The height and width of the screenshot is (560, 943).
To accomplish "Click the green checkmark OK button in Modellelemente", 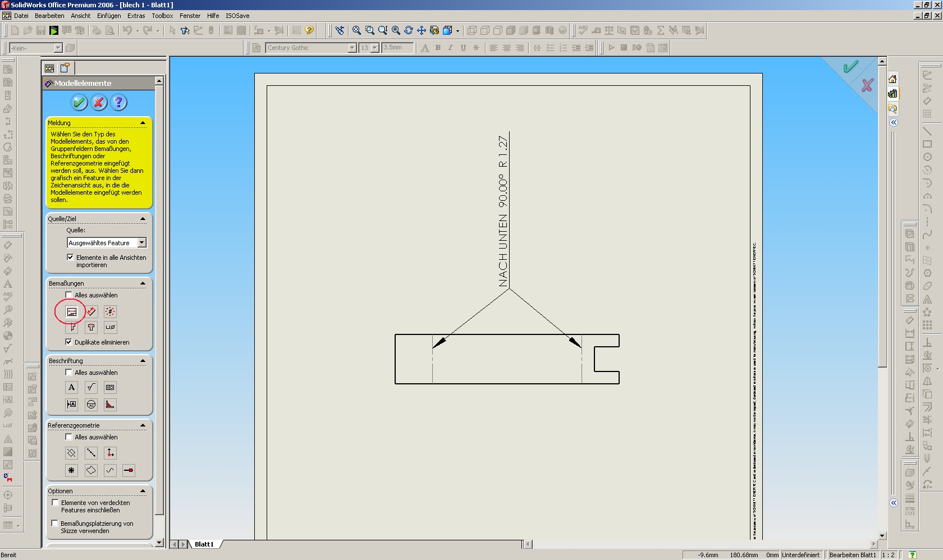I will coord(79,102).
